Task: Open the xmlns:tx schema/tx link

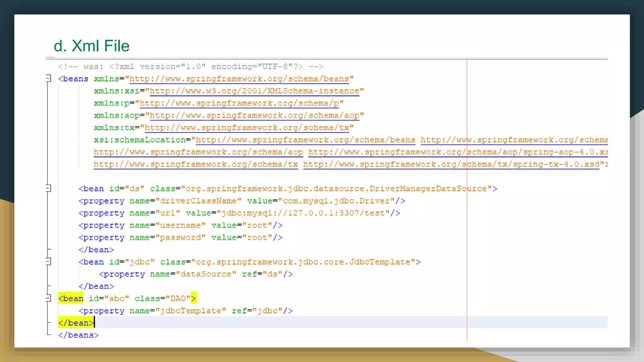Action: click(247, 128)
